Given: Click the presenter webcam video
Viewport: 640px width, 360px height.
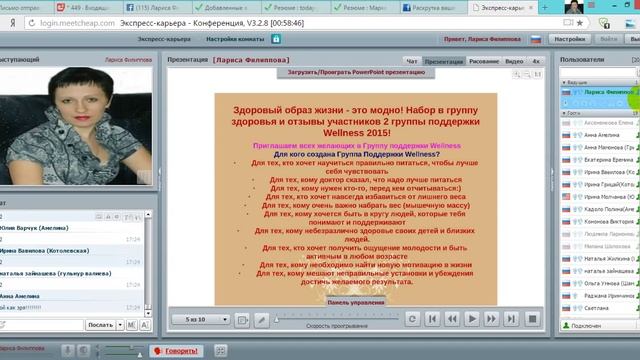Looking at the screenshot, I should tap(76, 126).
